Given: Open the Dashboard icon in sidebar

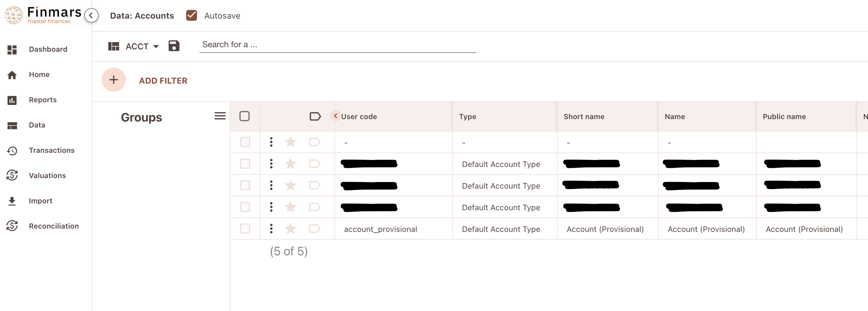Looking at the screenshot, I should click(x=12, y=50).
